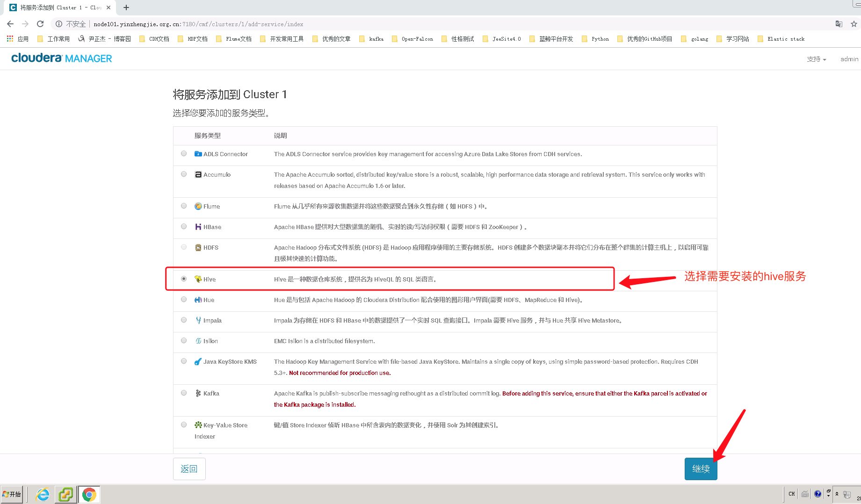
Task: Select the Key-Value Store Indexer radio button
Action: coord(183,425)
